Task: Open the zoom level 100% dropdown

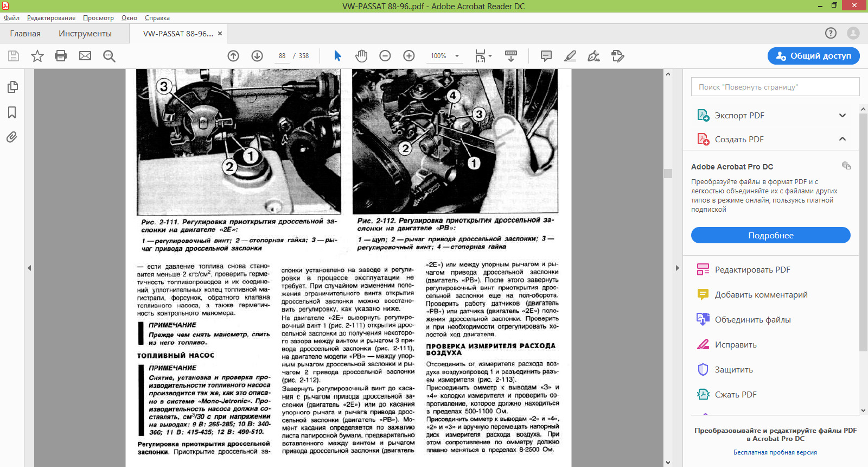Action: pos(457,56)
